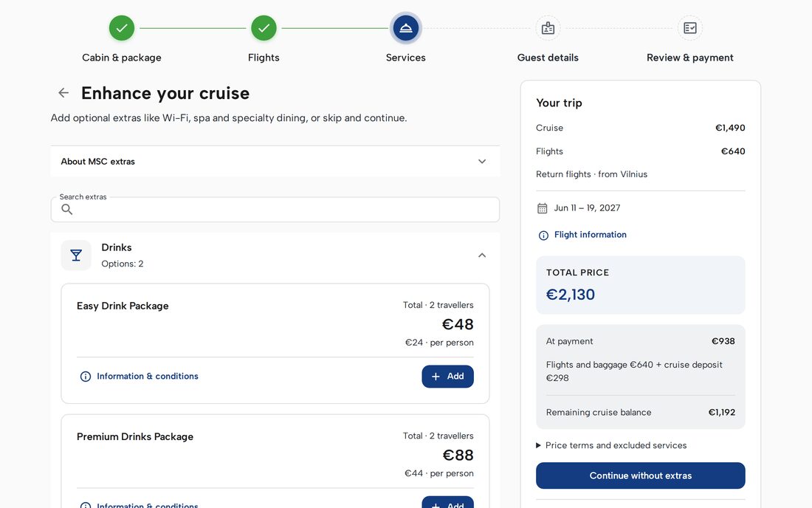Go to the Guest details step label
Image resolution: width=812 pixels, height=508 pixels.
click(x=548, y=58)
